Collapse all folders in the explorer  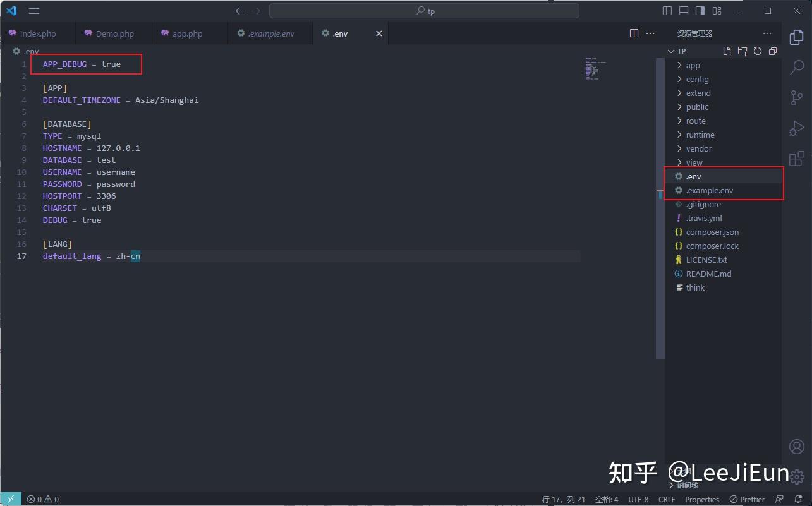772,51
